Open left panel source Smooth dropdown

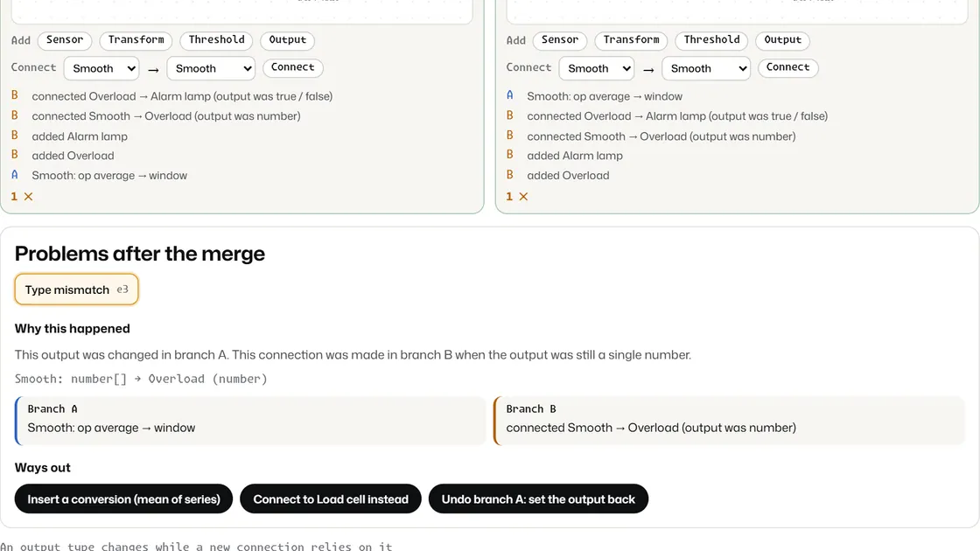pos(101,68)
